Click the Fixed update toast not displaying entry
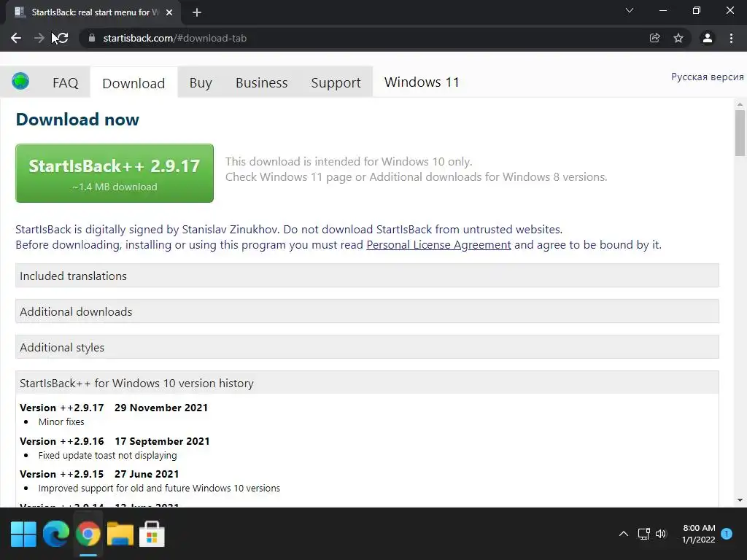The height and width of the screenshot is (560, 747). click(107, 455)
